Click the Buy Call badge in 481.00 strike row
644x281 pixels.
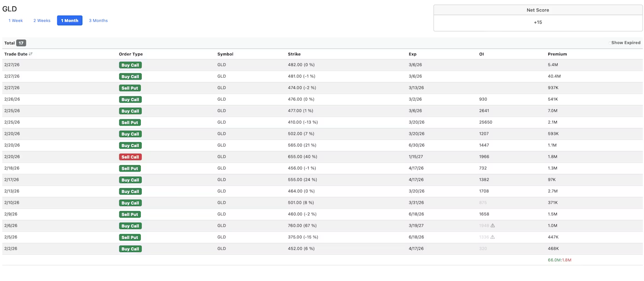point(130,77)
